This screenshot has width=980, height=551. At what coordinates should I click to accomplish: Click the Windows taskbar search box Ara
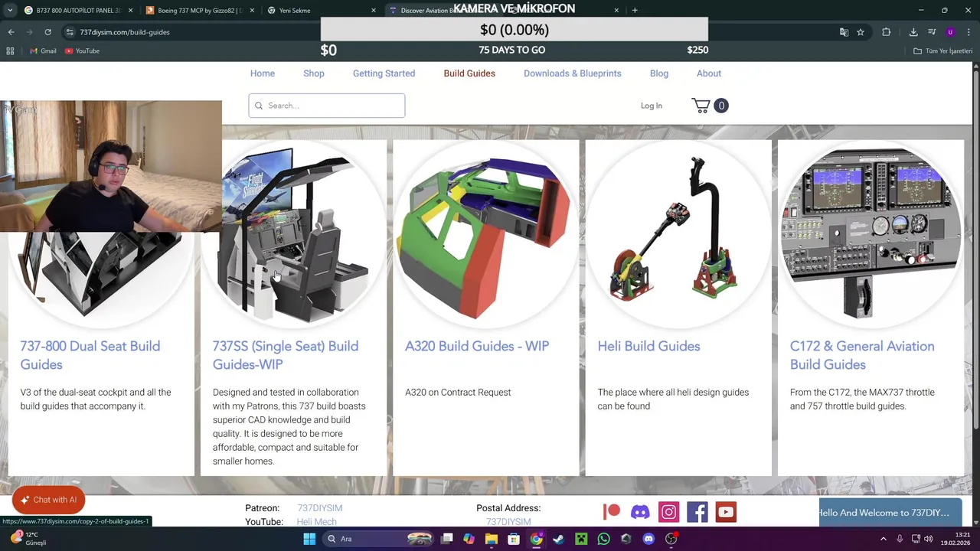(x=379, y=539)
